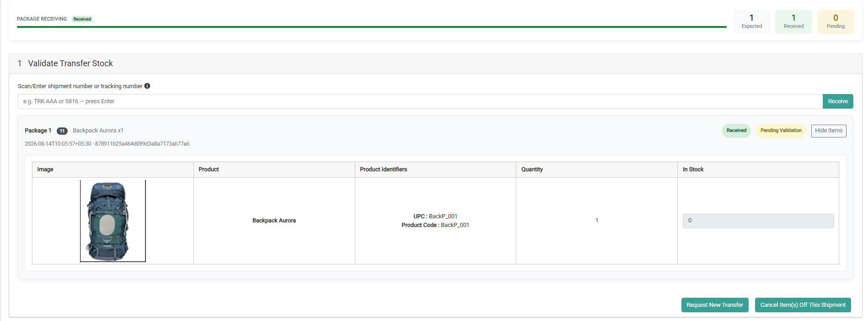Click the Received status badge on Package 1
The image size is (868, 321).
coord(736,131)
